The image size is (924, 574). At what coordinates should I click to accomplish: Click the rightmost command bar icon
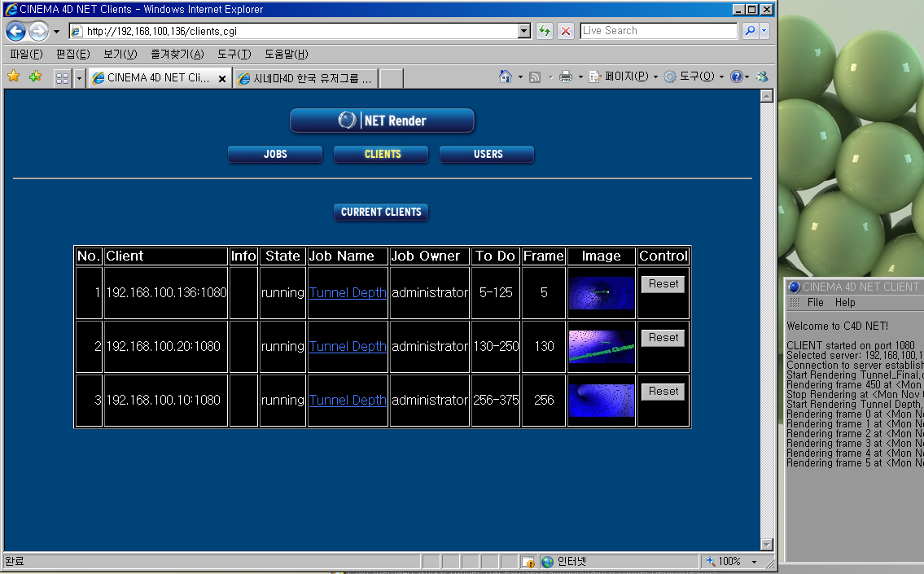click(x=762, y=77)
